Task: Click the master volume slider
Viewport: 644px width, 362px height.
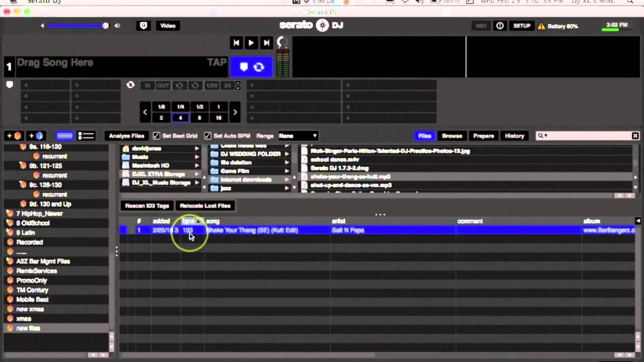Action: pos(77,26)
